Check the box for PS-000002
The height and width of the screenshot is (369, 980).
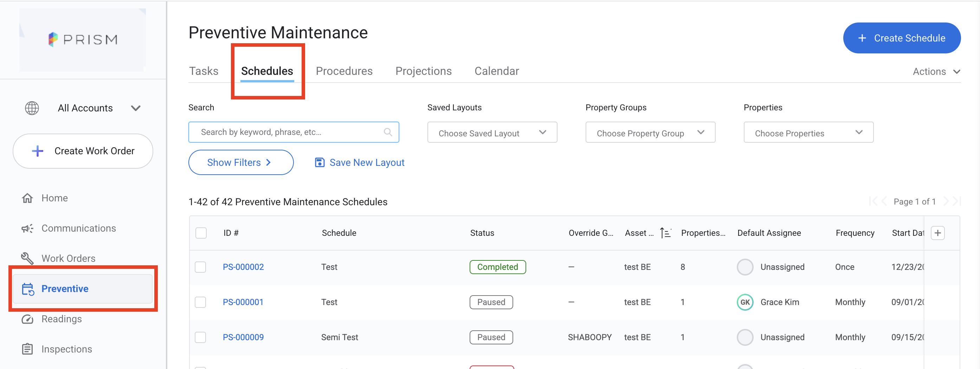tap(200, 267)
